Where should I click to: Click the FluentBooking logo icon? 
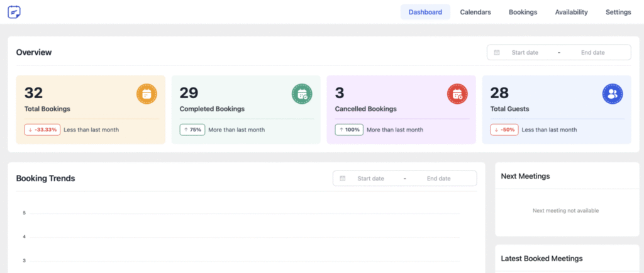tap(14, 12)
